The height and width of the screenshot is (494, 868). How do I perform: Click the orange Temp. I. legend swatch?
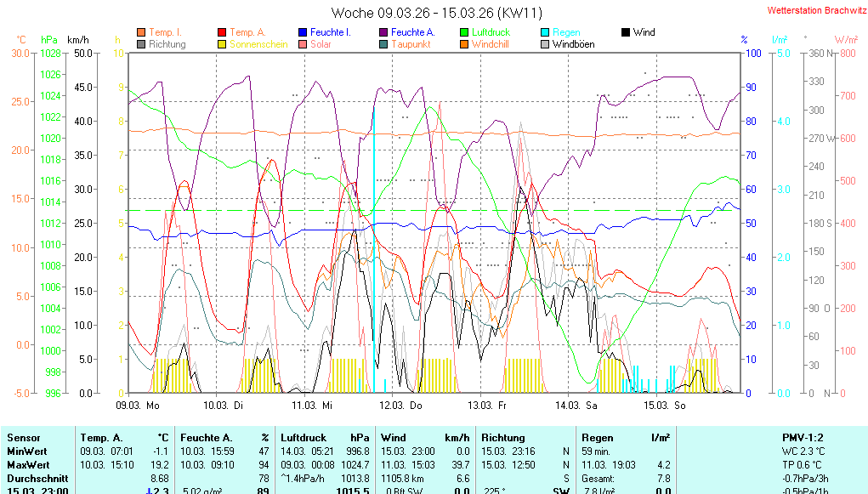(141, 32)
